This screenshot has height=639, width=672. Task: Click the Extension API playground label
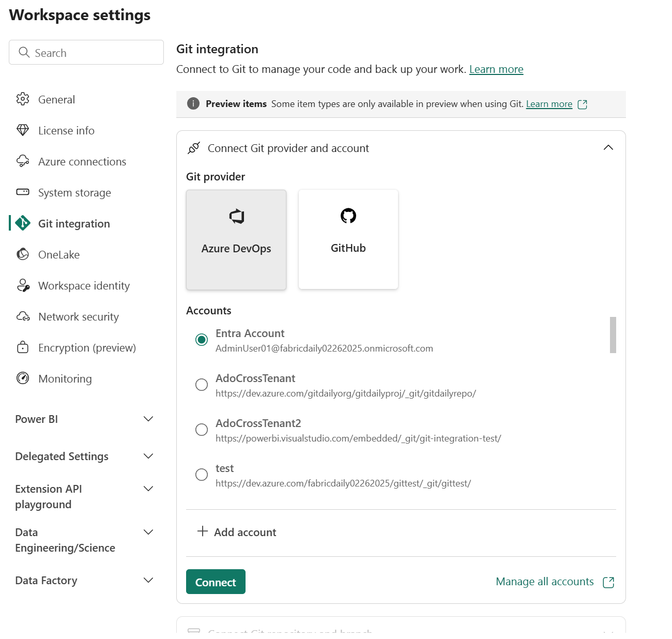coord(49,496)
